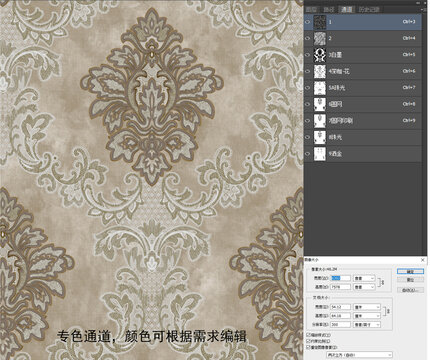The width and height of the screenshot is (430, 360).
Task: Hide channel 2 via its eye icon
Action: (x=307, y=38)
